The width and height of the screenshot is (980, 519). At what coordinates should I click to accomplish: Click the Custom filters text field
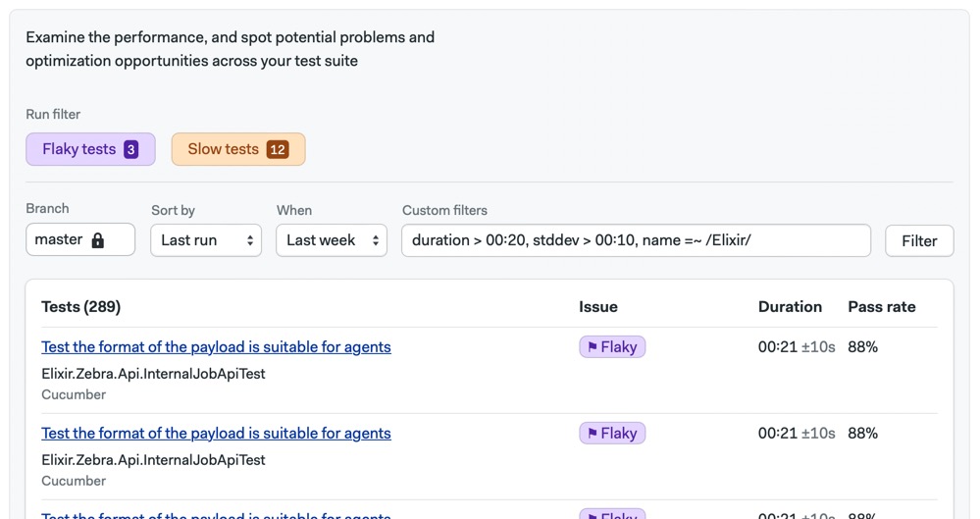tap(636, 240)
